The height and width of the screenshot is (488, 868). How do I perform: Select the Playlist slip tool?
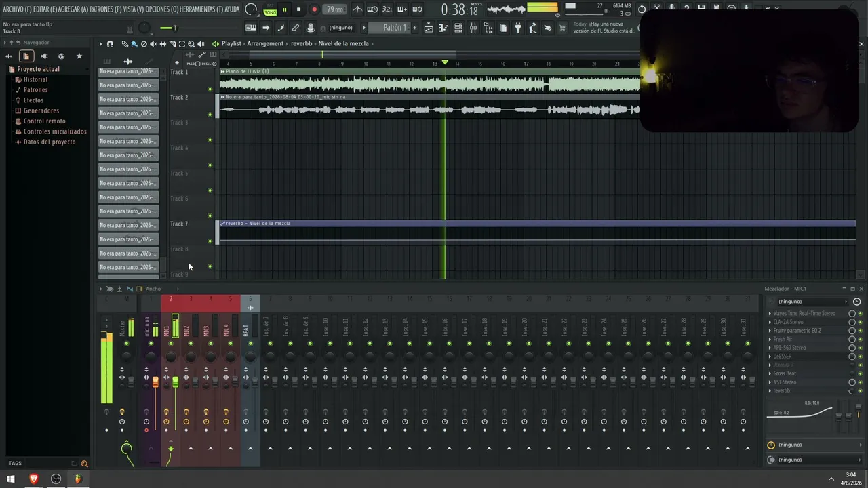click(163, 44)
